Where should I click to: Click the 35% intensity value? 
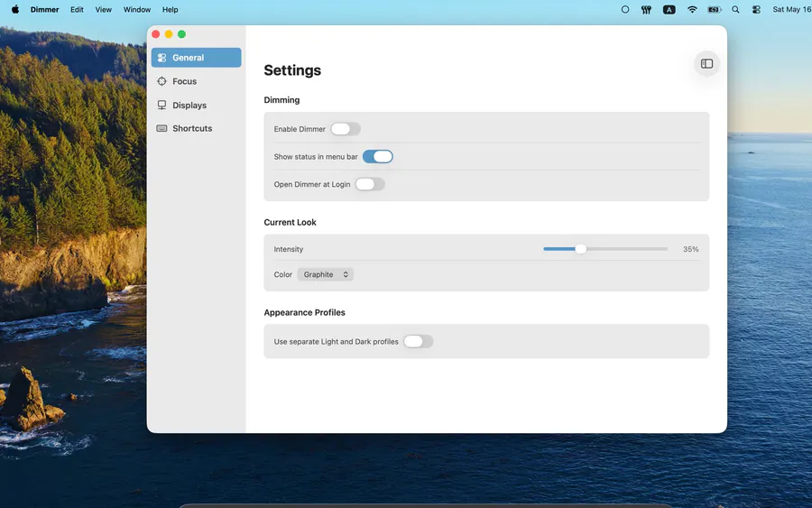[690, 249]
